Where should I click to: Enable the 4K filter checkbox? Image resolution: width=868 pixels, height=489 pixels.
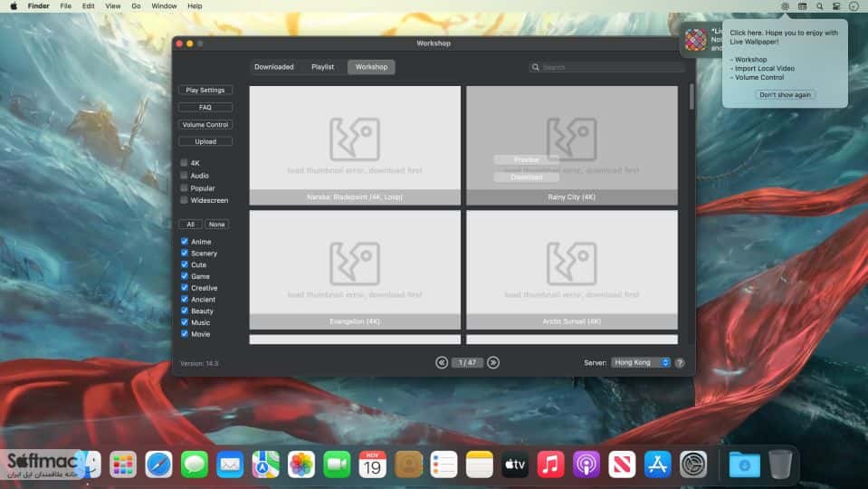pyautogui.click(x=184, y=163)
